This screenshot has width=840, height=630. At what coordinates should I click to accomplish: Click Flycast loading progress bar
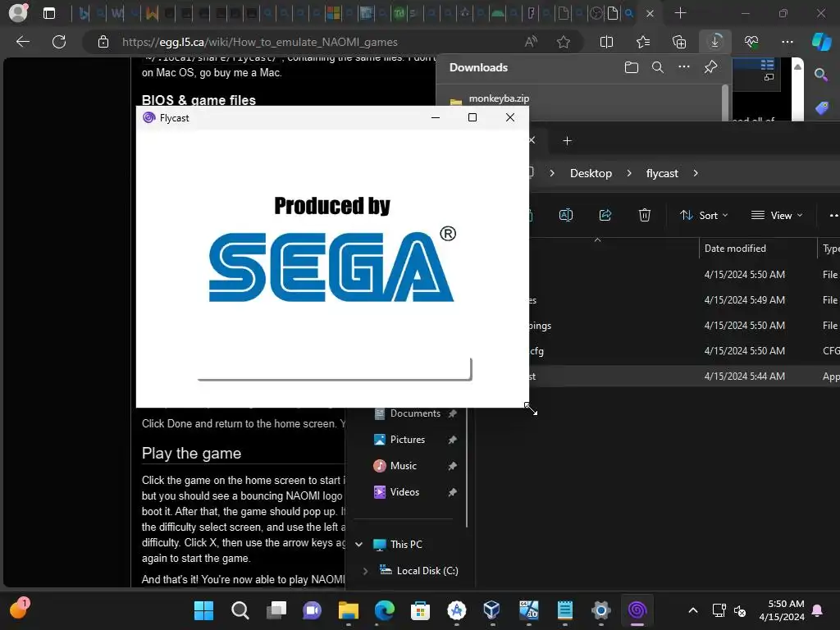335,369
